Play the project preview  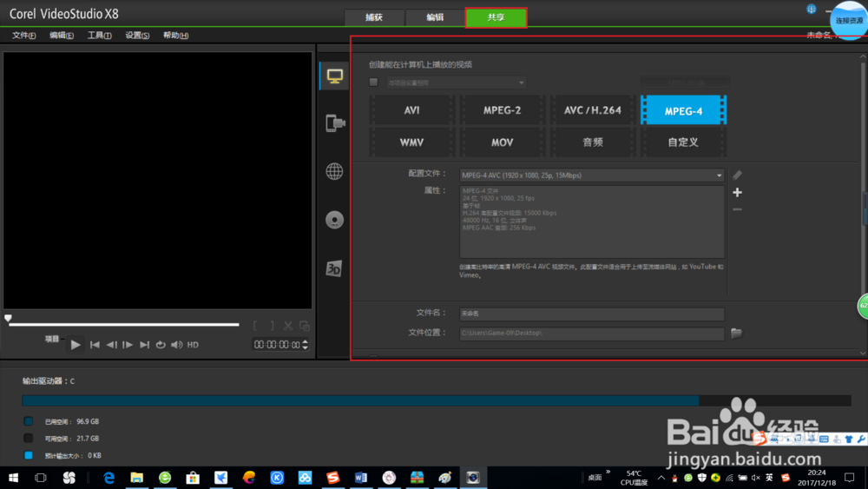coord(76,345)
